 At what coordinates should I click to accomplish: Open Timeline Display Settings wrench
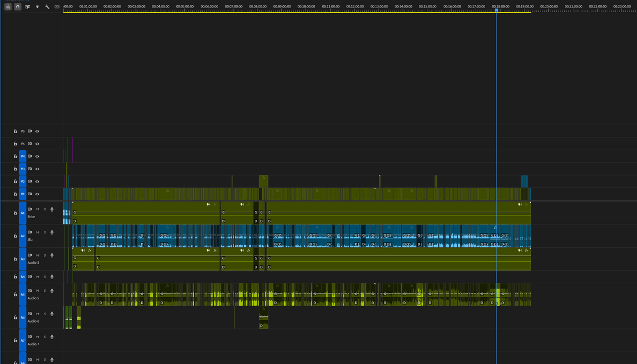coord(47,7)
